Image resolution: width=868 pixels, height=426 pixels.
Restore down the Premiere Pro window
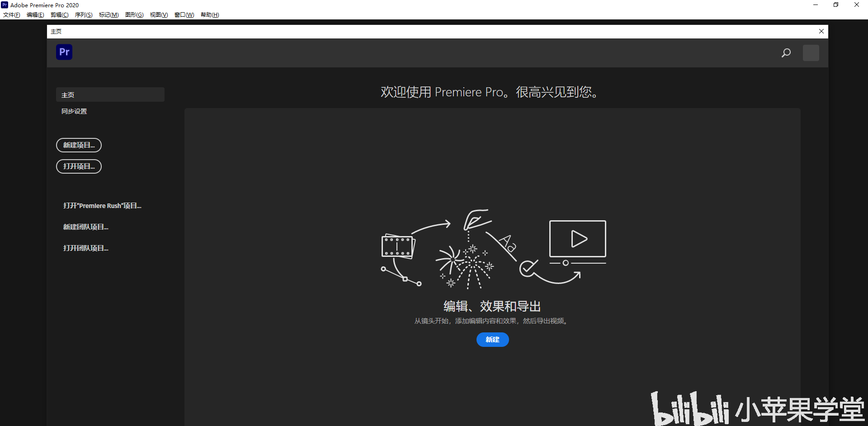(x=836, y=5)
